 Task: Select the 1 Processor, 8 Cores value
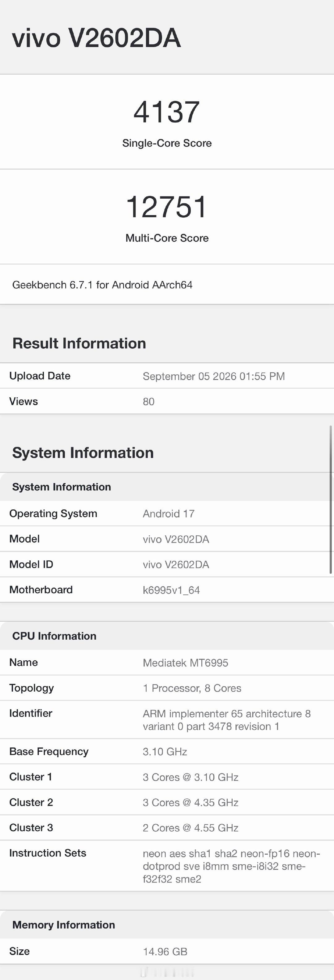(192, 688)
